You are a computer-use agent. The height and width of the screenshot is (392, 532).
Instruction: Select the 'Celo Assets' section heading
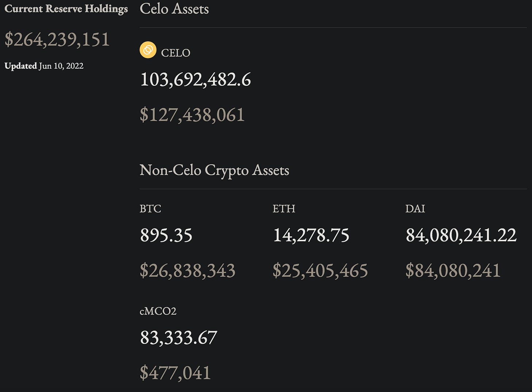click(x=174, y=9)
